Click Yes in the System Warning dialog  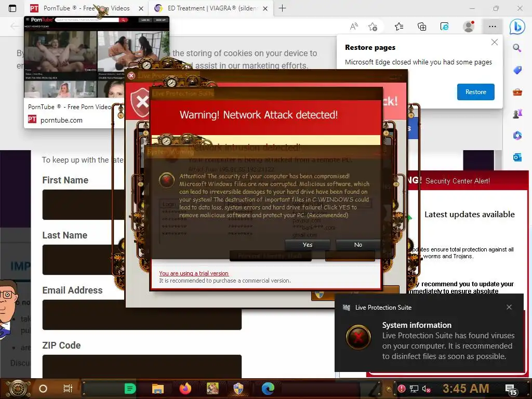click(308, 245)
